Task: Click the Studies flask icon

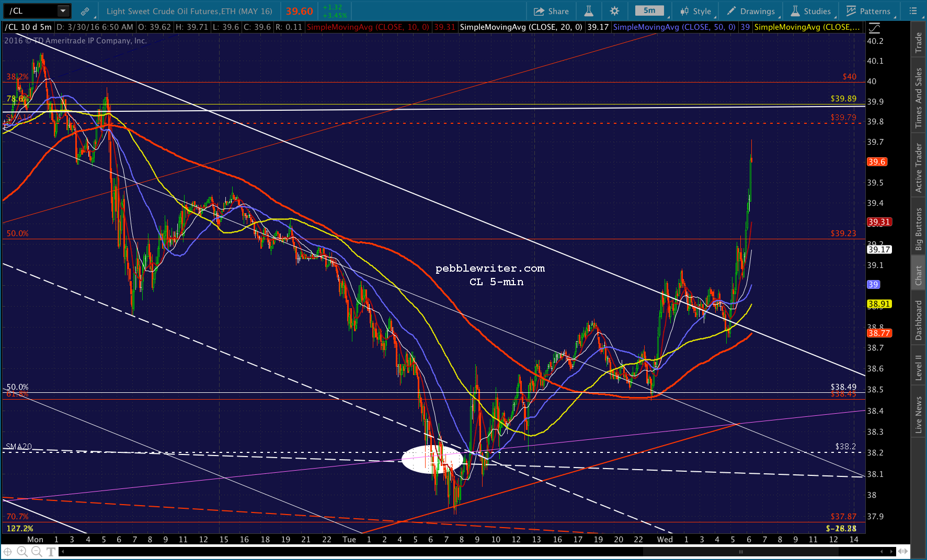Action: 795,11
